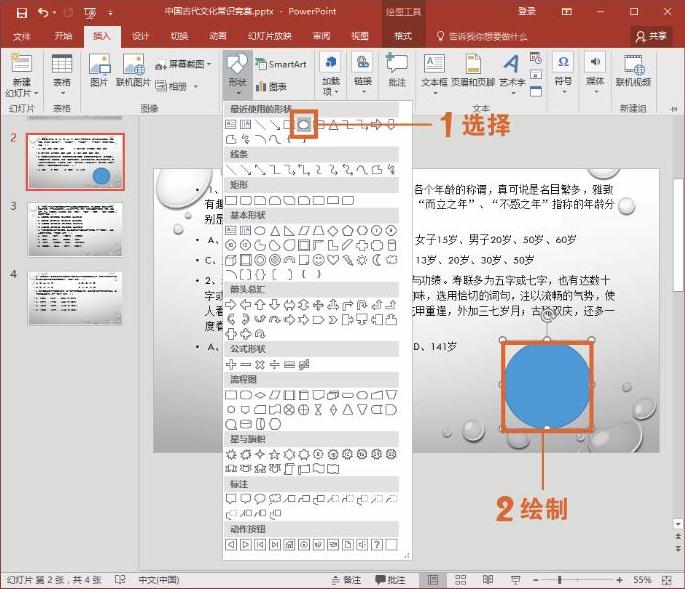Toggle Notes (备注) pane in status bar
Screen dimensions: 685x589
point(346,580)
